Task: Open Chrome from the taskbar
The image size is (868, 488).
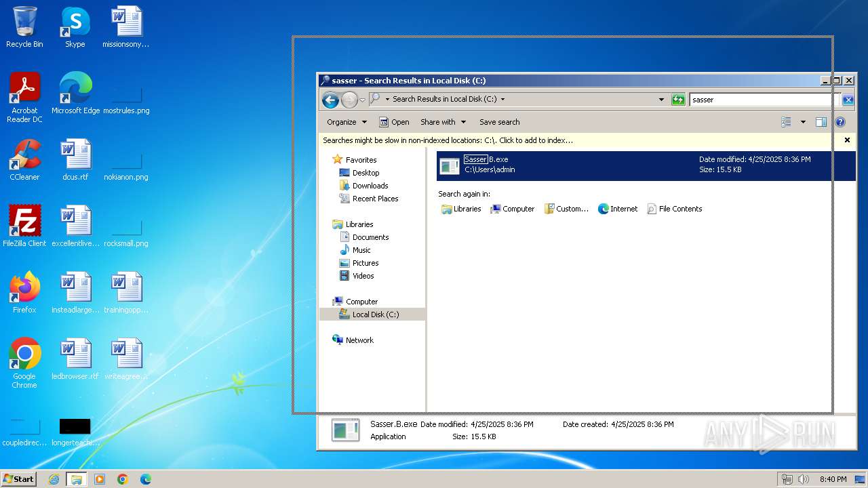Action: pos(123,479)
